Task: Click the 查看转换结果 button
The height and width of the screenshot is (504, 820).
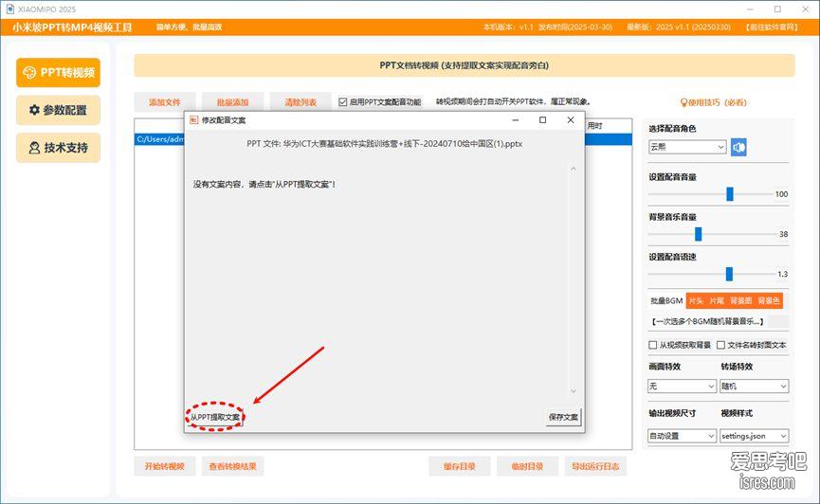Action: pos(232,466)
